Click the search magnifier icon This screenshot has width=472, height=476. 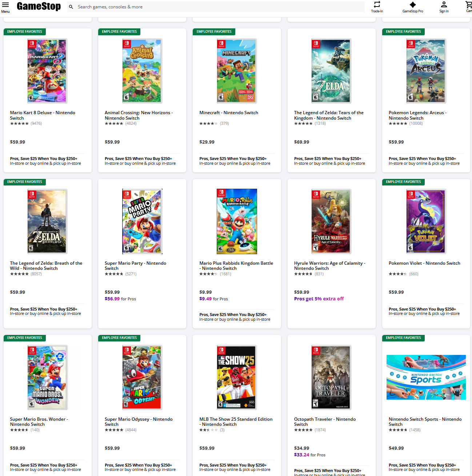[x=71, y=7]
